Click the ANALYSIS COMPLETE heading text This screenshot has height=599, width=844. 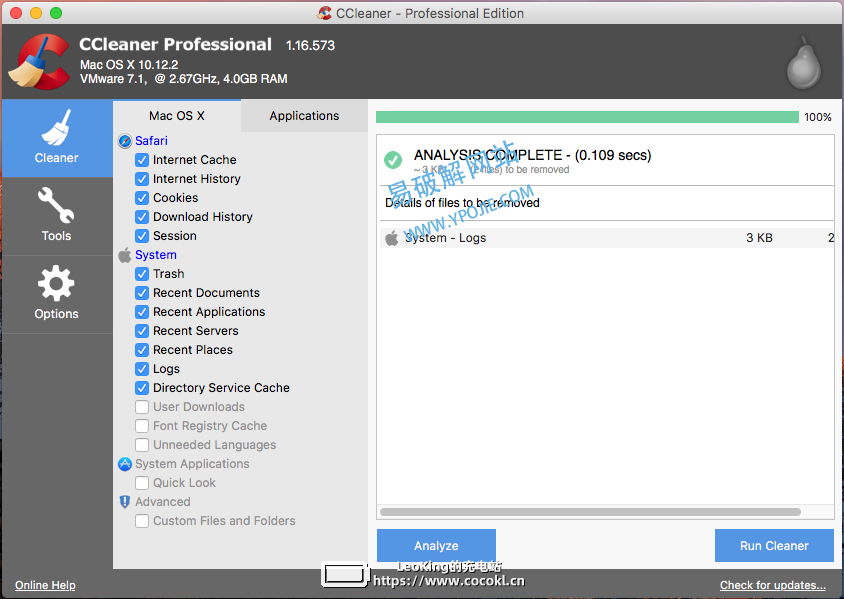[x=532, y=156]
